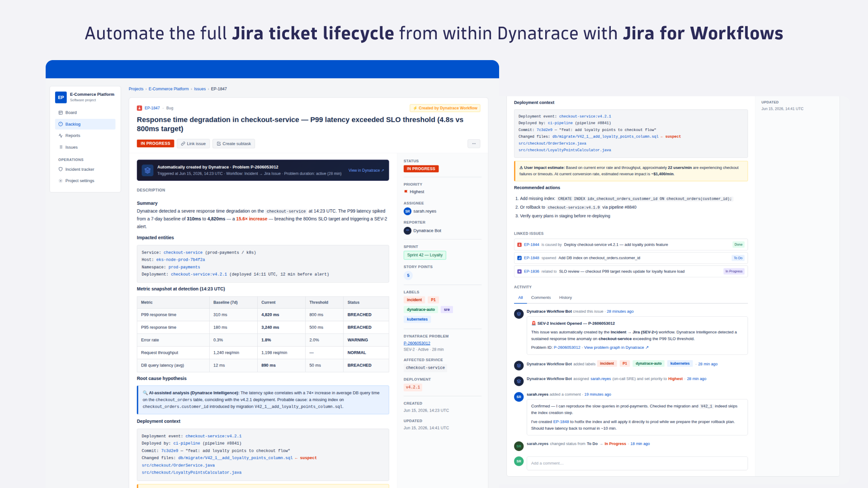
Task: Click the Reports chart icon
Action: tap(61, 136)
